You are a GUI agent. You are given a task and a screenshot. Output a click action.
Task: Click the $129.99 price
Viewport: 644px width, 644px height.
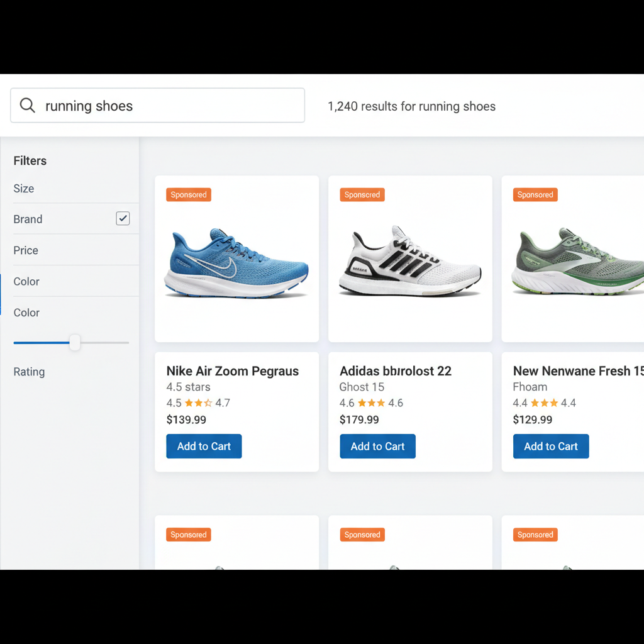(533, 419)
